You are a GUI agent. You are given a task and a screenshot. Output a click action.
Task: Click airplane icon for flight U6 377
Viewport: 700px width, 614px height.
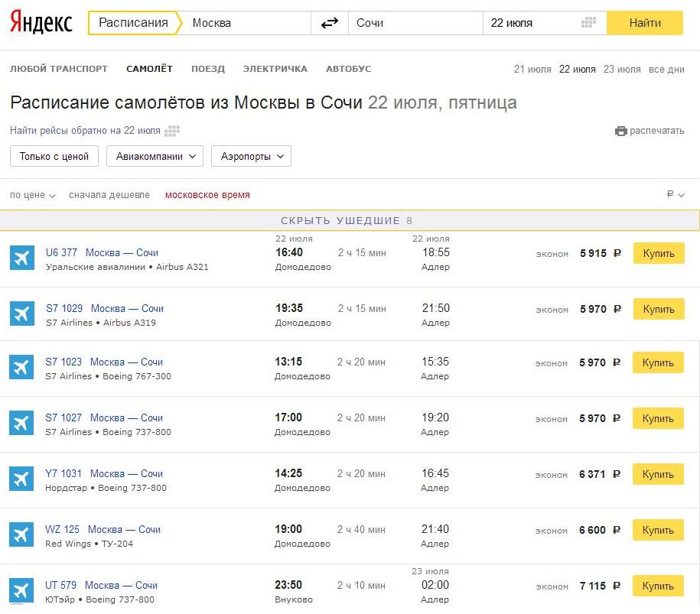pos(22,258)
